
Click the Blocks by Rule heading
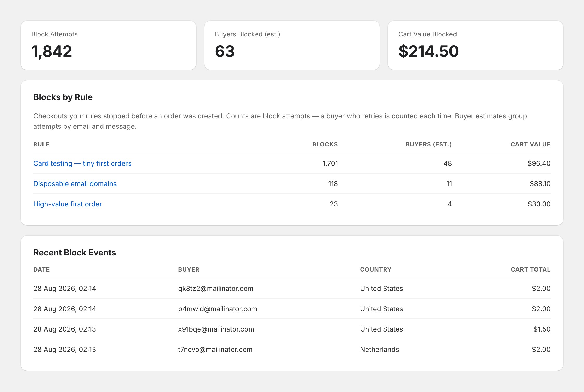click(63, 97)
